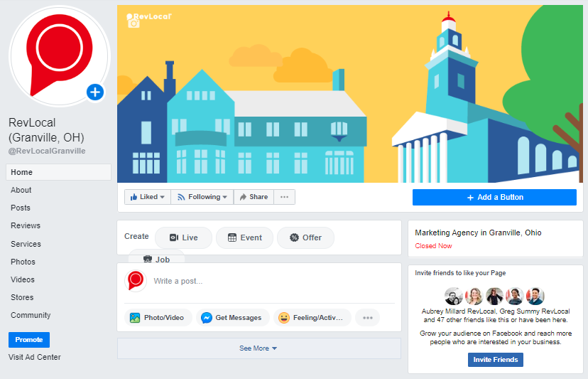Viewport: 588px width, 379px height.
Task: Start a Live video
Action: (183, 237)
